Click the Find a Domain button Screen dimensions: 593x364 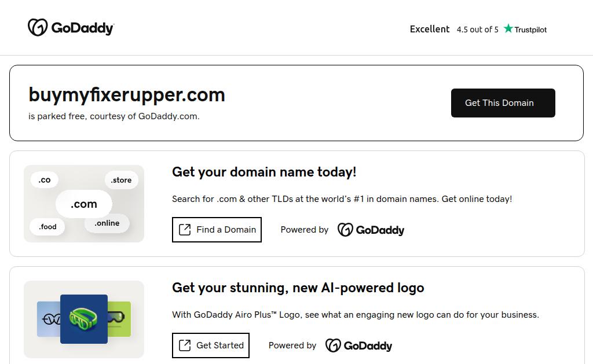coord(217,230)
